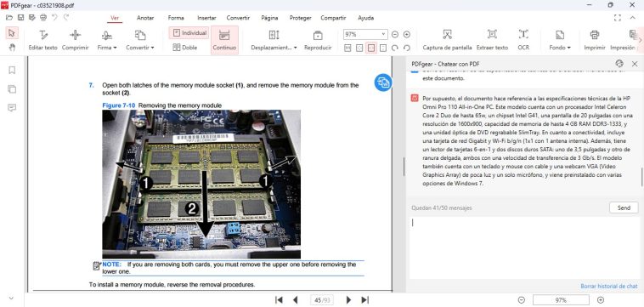Switch to the Compartir tab
This screenshot has height=307, width=644.
[x=333, y=18]
